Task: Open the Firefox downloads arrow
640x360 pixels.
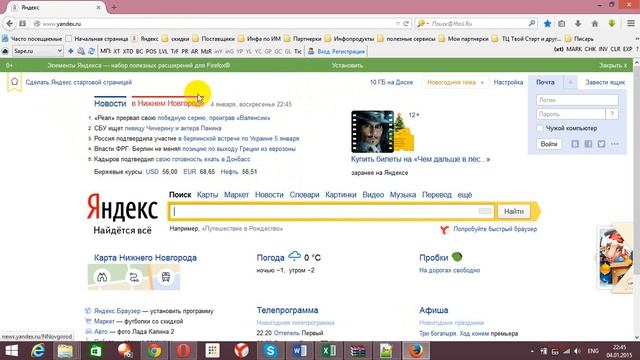Action: tap(578, 24)
